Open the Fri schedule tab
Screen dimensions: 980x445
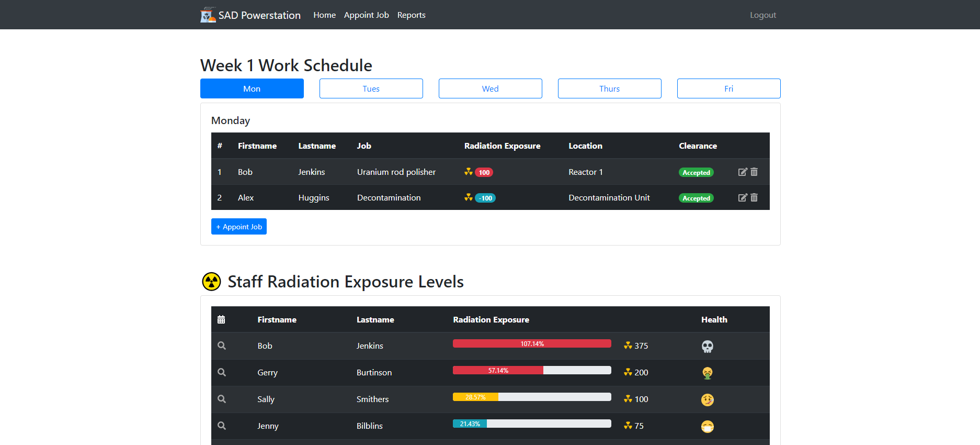tap(728, 88)
